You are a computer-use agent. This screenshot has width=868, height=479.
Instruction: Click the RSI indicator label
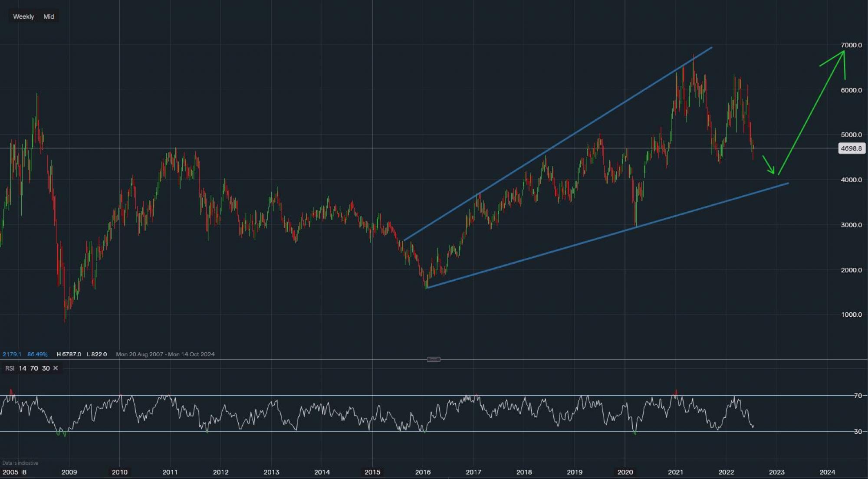pos(10,368)
